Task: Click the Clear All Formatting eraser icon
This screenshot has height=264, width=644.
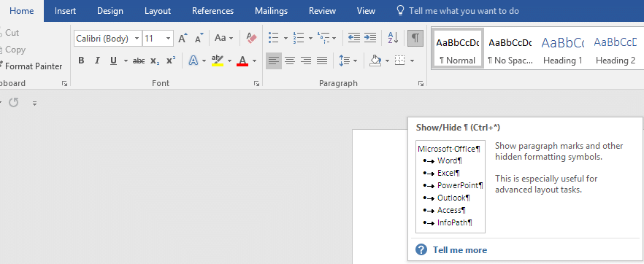Action: (251, 38)
